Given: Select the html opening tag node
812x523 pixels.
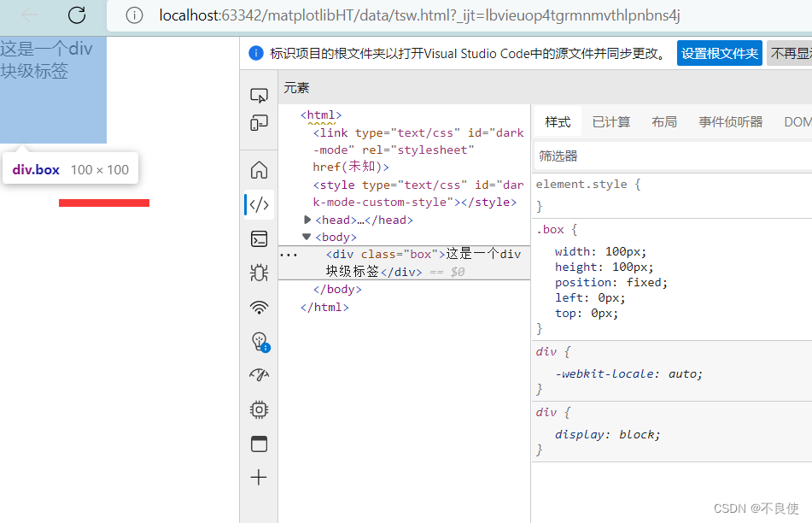Looking at the screenshot, I should pos(321,115).
